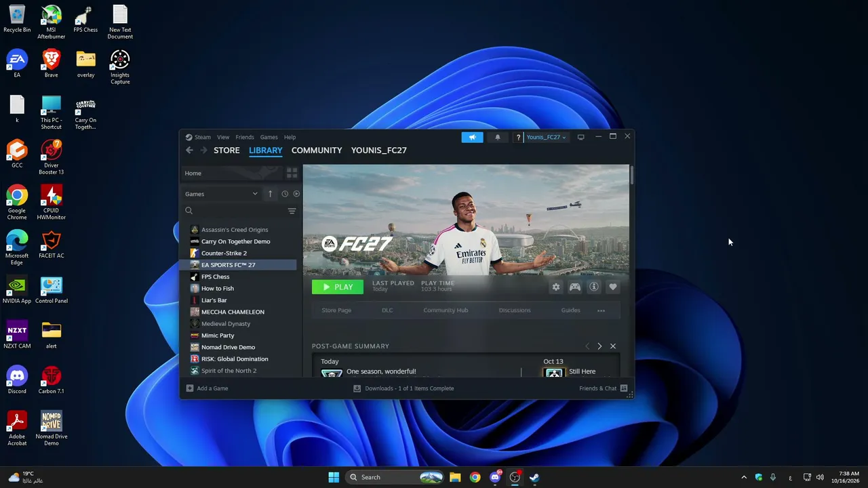
Task: Open Friends & Chat
Action: click(x=604, y=388)
